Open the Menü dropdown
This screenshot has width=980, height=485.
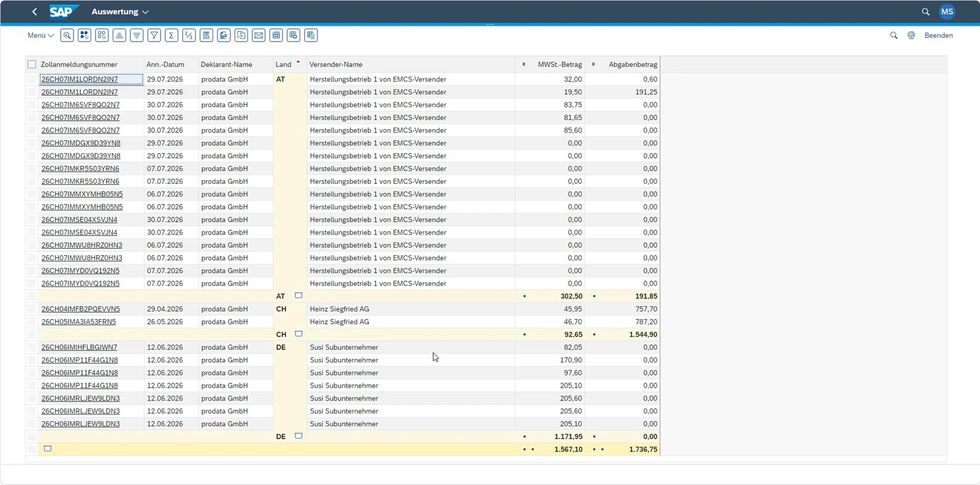(x=40, y=36)
